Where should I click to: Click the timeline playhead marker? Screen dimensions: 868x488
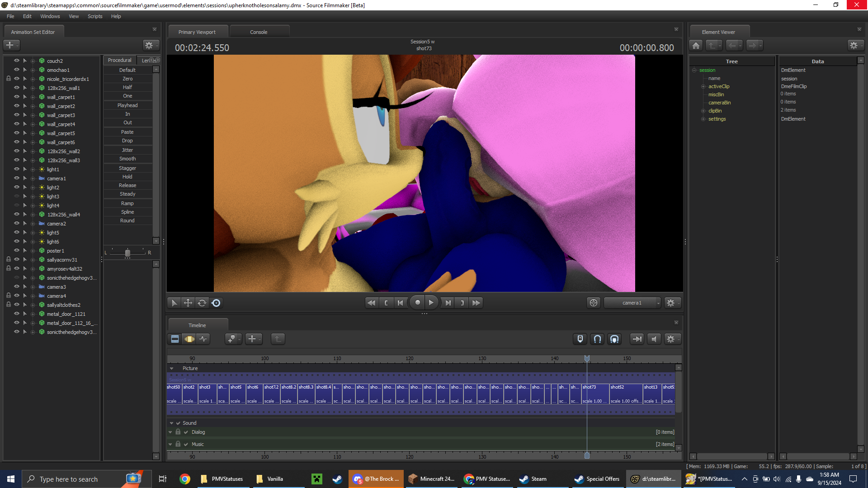[x=587, y=358]
